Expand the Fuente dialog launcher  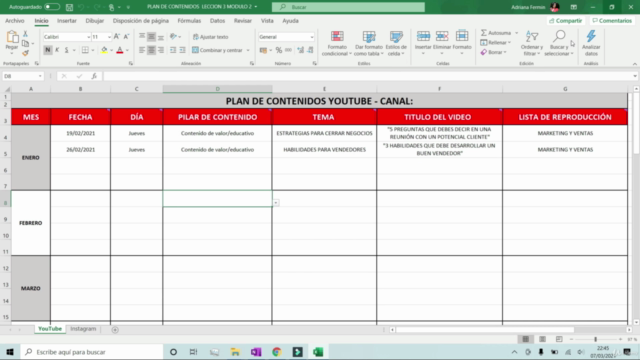coord(131,64)
